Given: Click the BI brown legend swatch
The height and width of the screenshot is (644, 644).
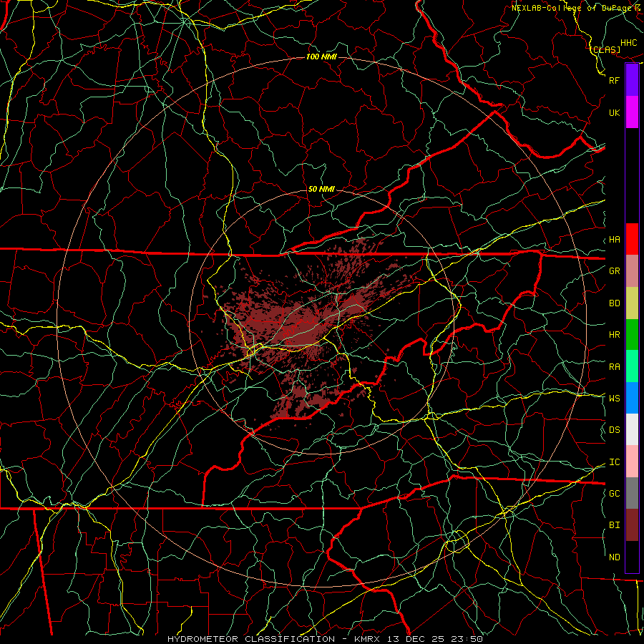Looking at the screenshot, I should pos(632,525).
